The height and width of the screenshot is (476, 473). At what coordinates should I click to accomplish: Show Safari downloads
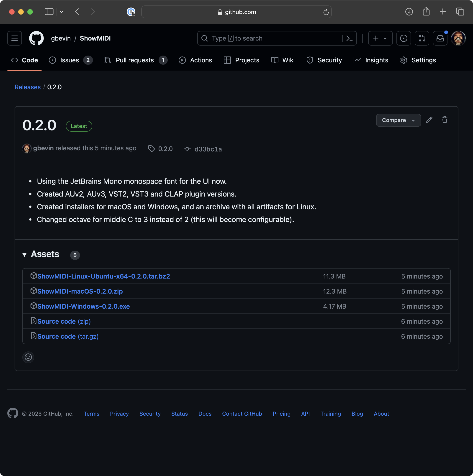[409, 12]
